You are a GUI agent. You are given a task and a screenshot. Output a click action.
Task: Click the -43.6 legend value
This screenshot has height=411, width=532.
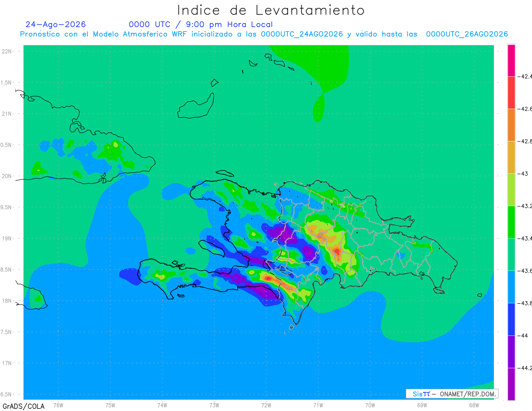[x=525, y=271]
